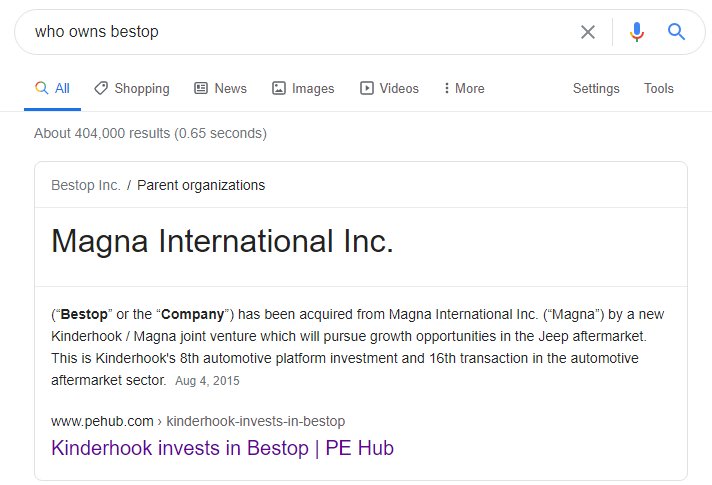This screenshot has width=712, height=485.
Task: Open the More three-dot menu
Action: pyautogui.click(x=464, y=88)
